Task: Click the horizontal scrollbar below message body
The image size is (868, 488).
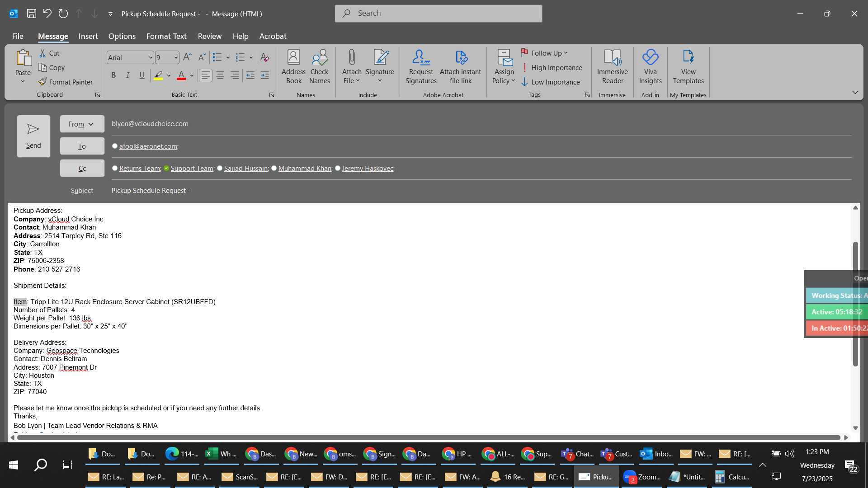Action: point(429,437)
